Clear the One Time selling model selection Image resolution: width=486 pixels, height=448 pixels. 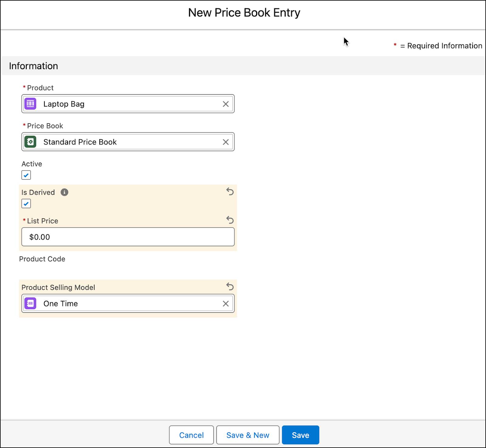226,303
